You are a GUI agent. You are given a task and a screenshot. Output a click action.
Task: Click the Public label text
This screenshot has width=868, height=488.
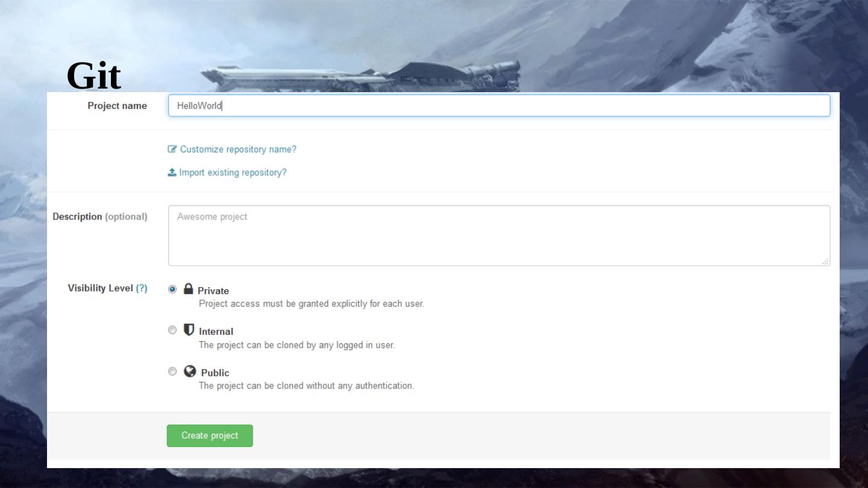(215, 373)
